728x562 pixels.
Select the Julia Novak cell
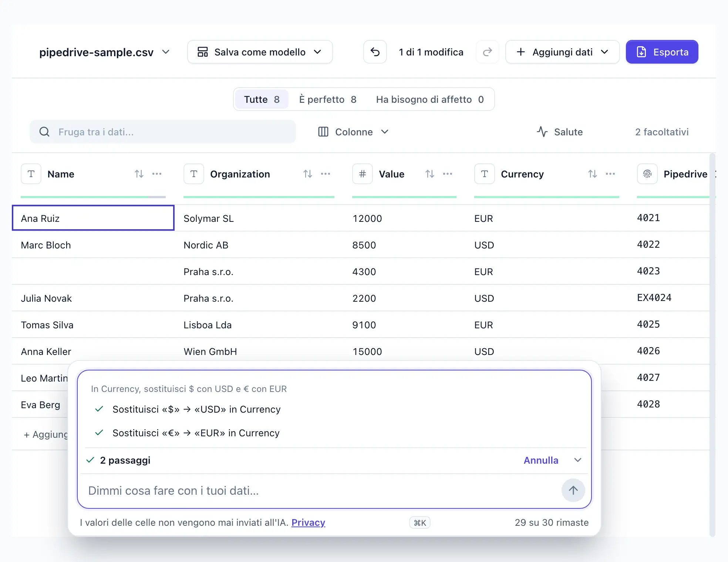click(x=93, y=298)
